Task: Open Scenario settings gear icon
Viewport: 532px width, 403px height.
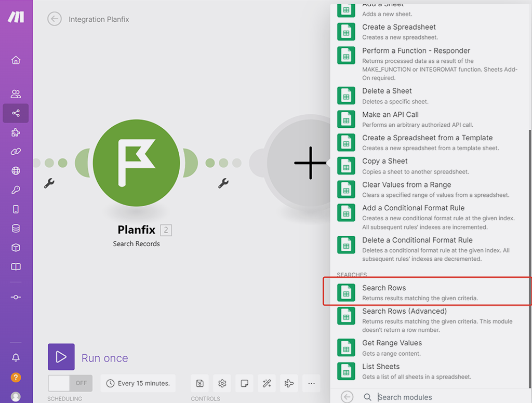Action: pos(222,383)
